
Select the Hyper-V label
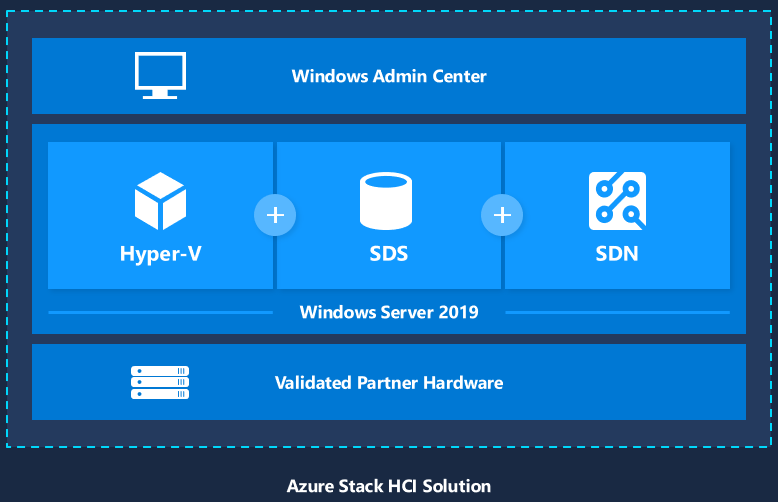[x=160, y=254]
